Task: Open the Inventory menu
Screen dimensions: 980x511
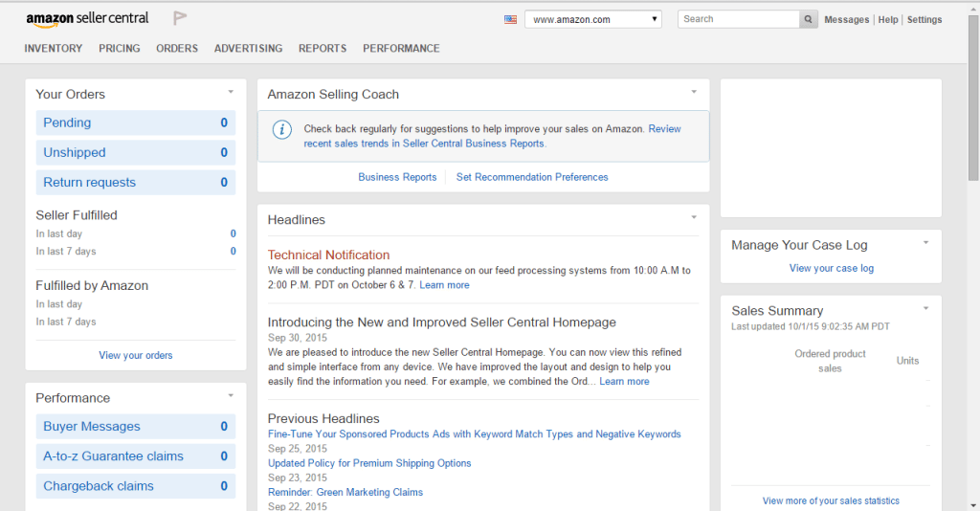Action: tap(54, 48)
